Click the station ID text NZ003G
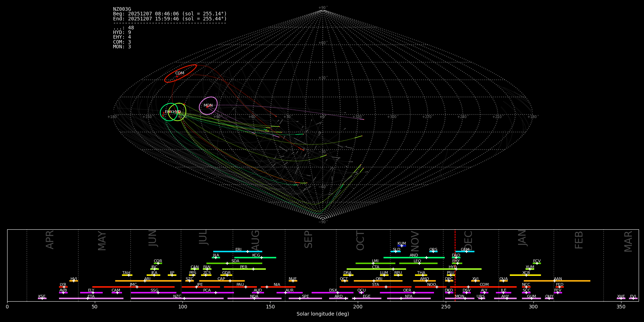This screenshot has width=644, height=322. click(122, 9)
